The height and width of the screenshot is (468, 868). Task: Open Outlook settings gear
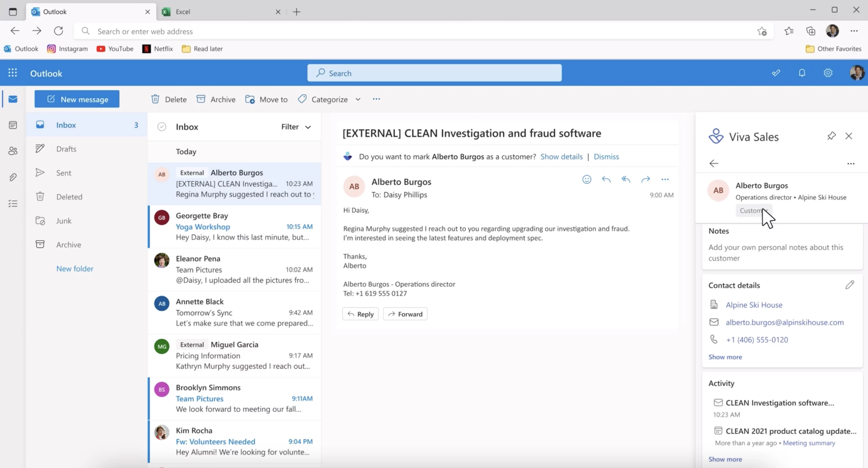[828, 73]
